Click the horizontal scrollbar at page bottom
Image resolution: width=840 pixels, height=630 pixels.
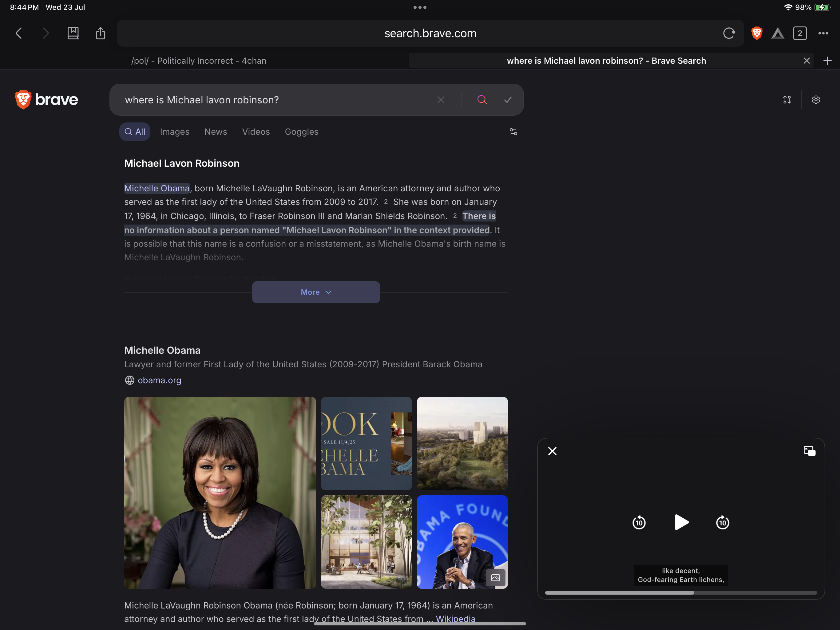[x=420, y=624]
